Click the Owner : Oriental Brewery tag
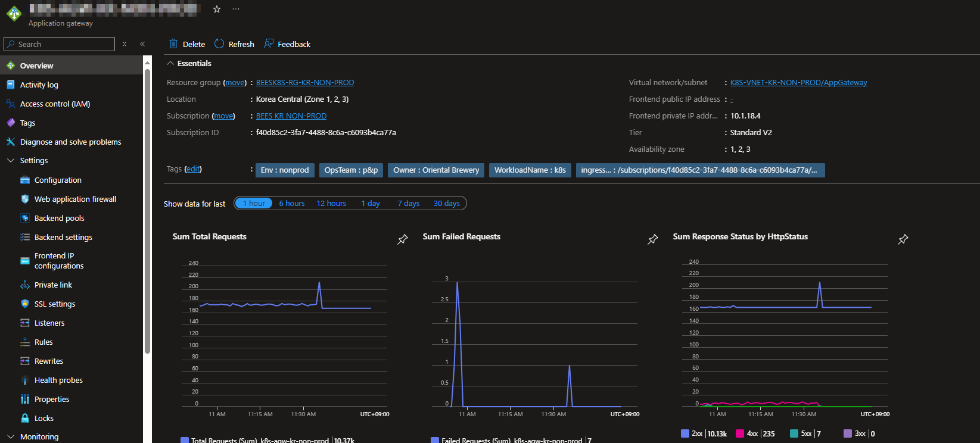Viewport: 980px width, 443px height. tap(436, 170)
